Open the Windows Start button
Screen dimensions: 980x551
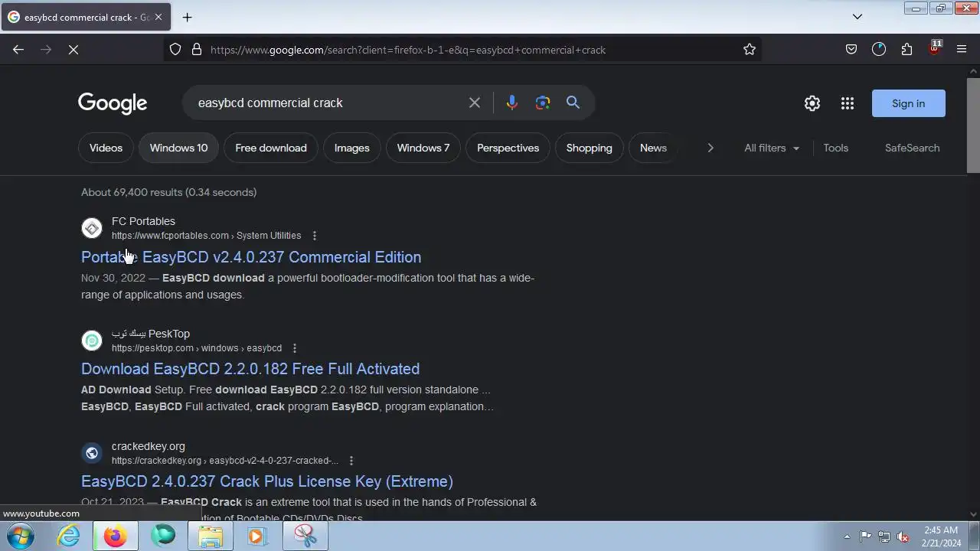(x=21, y=536)
